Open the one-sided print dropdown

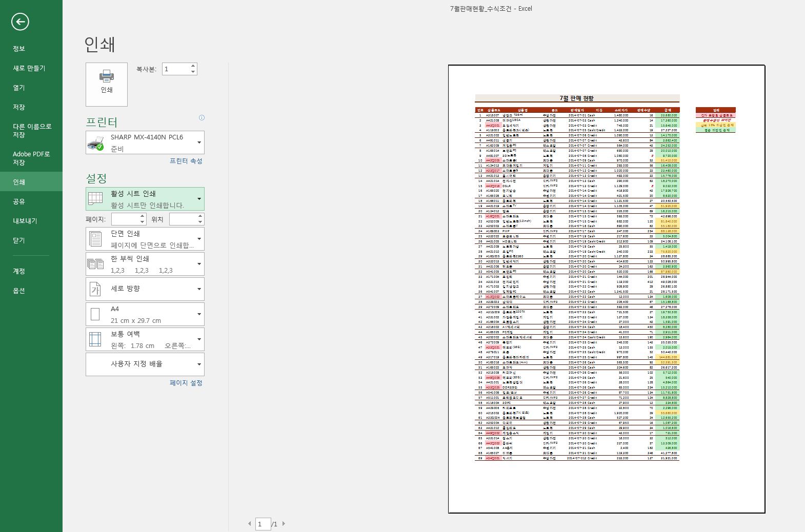point(145,239)
